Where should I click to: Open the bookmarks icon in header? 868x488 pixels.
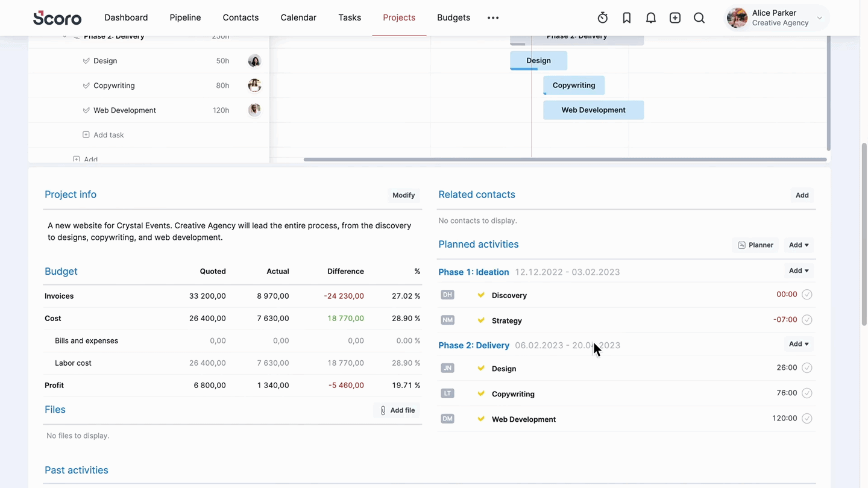pyautogui.click(x=627, y=18)
